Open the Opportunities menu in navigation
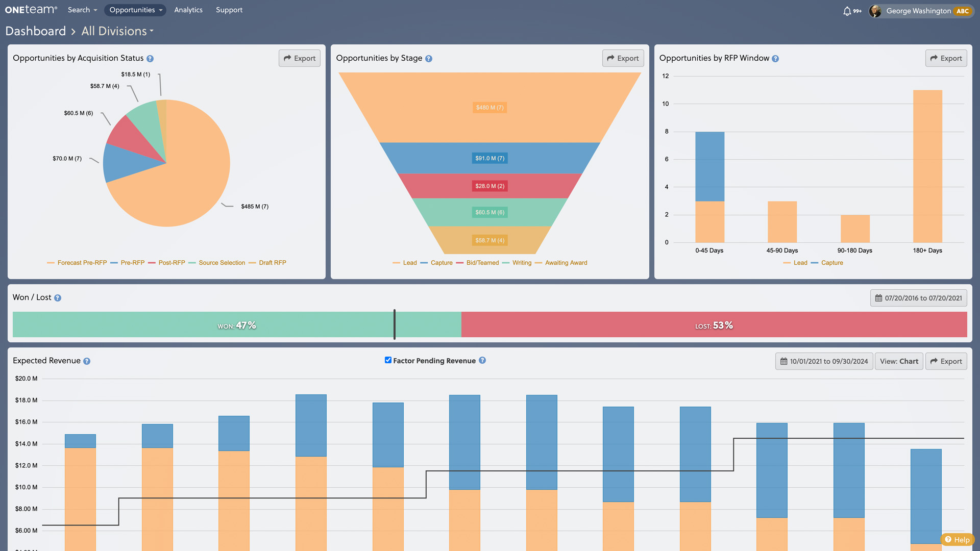The height and width of the screenshot is (551, 980). pyautogui.click(x=135, y=9)
